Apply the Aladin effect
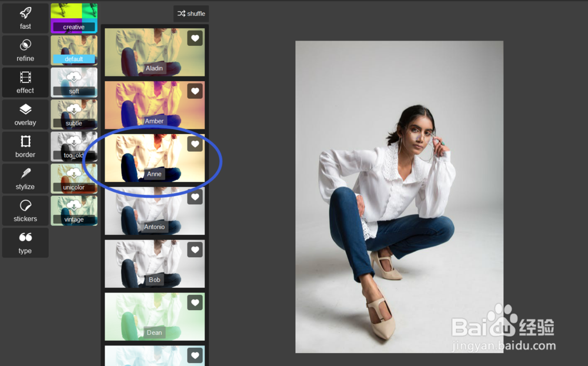The image size is (588, 366). click(155, 52)
